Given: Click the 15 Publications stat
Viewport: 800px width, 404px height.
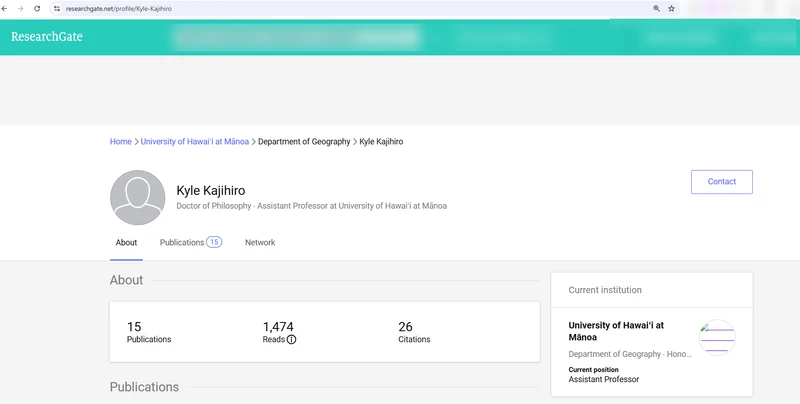Looking at the screenshot, I should click(149, 332).
